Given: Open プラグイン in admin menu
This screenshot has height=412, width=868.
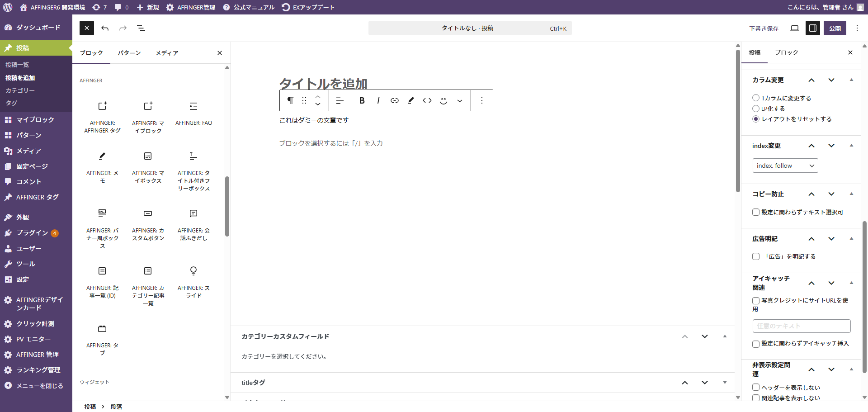Looking at the screenshot, I should [x=36, y=233].
